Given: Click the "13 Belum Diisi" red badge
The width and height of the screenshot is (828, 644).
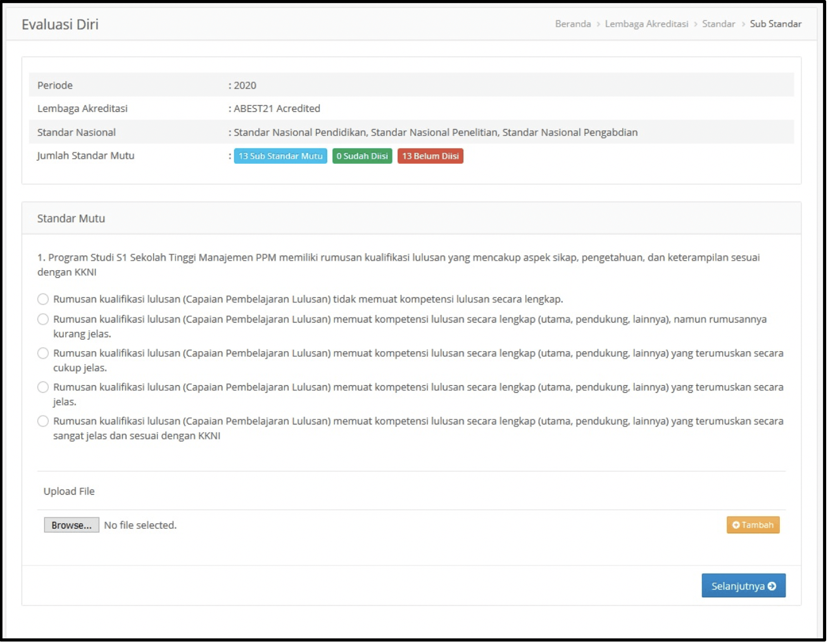Looking at the screenshot, I should (430, 156).
